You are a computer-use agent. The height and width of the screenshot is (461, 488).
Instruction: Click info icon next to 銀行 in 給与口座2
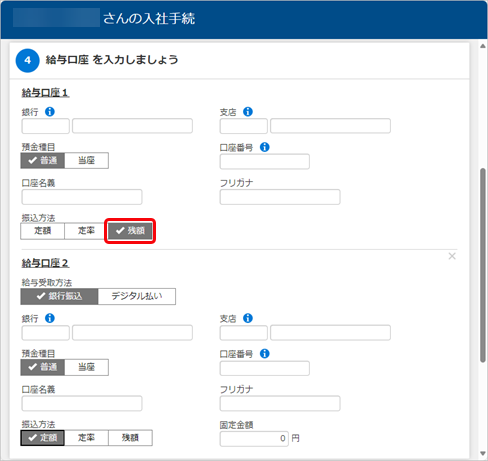[50, 318]
